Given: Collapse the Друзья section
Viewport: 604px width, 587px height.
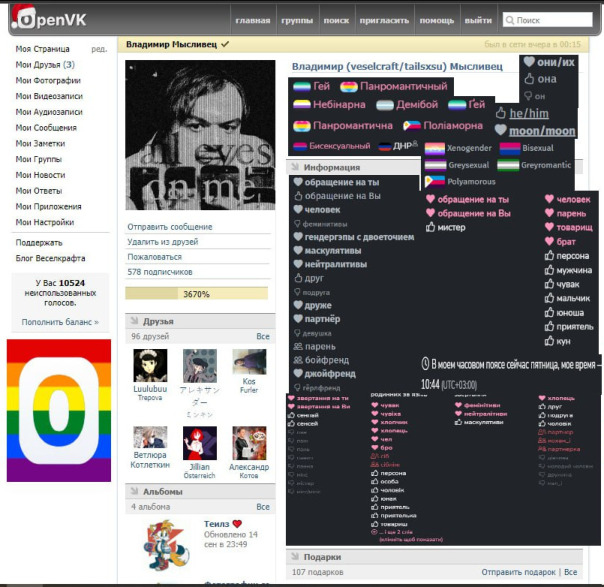Looking at the screenshot, I should pyautogui.click(x=134, y=321).
